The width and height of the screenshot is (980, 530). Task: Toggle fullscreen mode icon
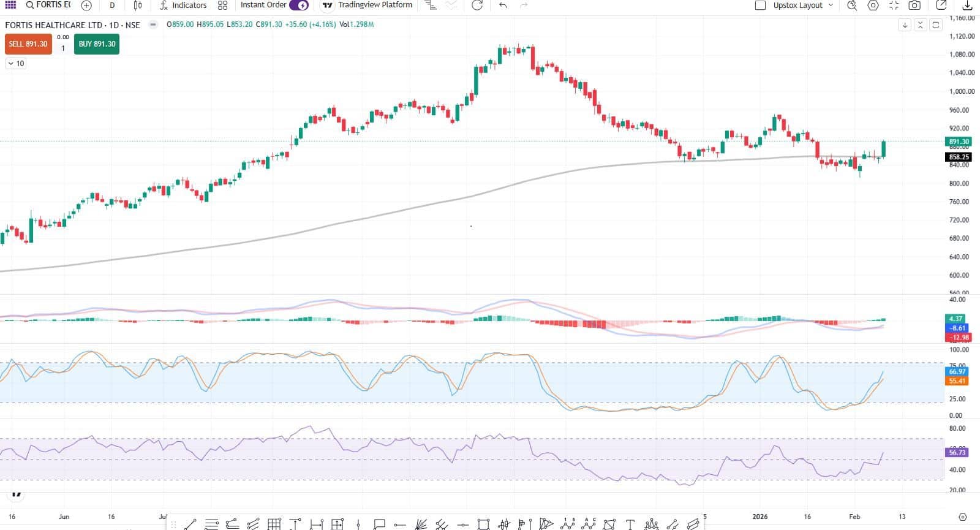click(x=894, y=5)
